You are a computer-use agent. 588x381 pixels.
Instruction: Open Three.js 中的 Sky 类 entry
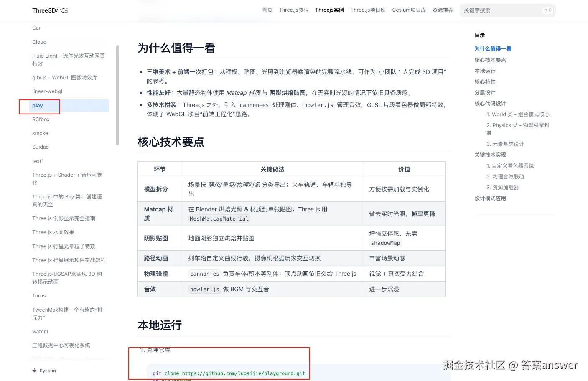[x=68, y=201]
